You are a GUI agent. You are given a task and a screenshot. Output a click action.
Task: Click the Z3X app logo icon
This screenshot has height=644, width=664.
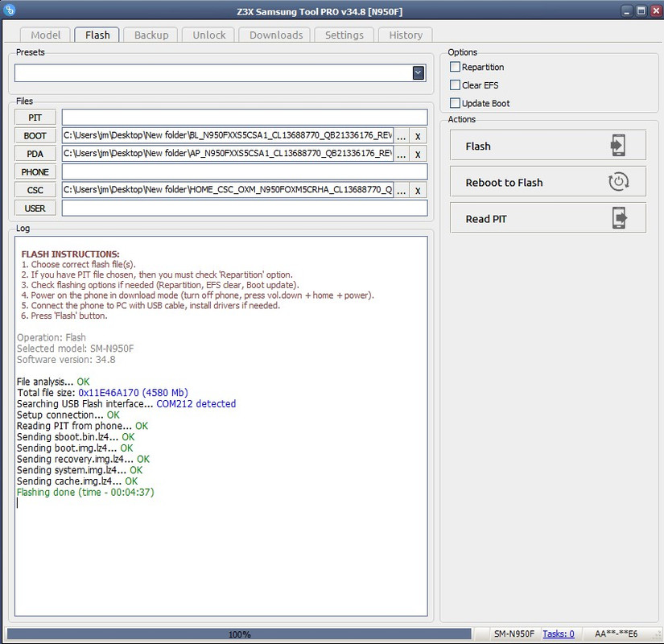pyautogui.click(x=10, y=10)
